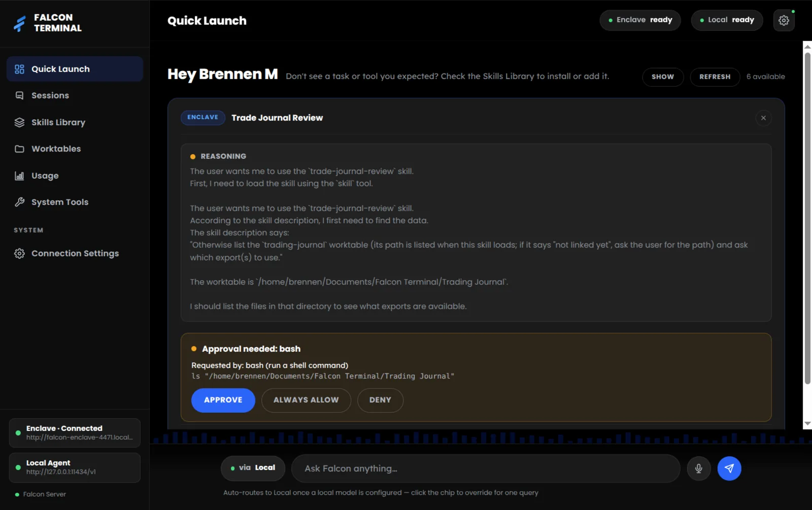Close the Trade Journal Review card
This screenshot has width=812, height=510.
tap(763, 118)
